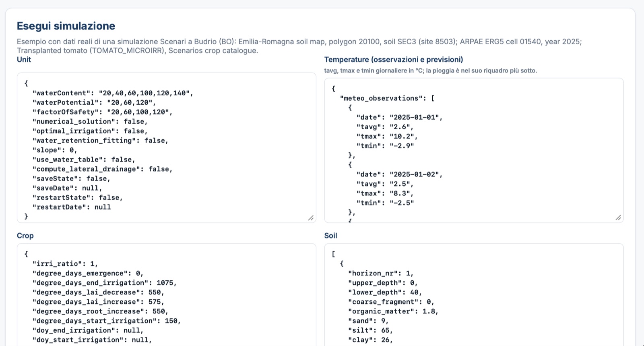The image size is (644, 346).
Task: Click the "Soil" field label
Action: [x=331, y=236]
